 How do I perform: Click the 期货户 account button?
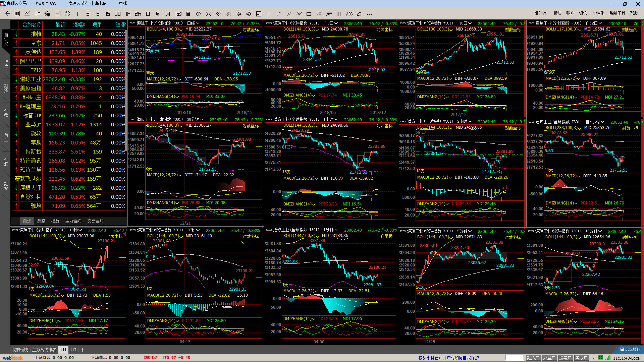(x=533, y=358)
